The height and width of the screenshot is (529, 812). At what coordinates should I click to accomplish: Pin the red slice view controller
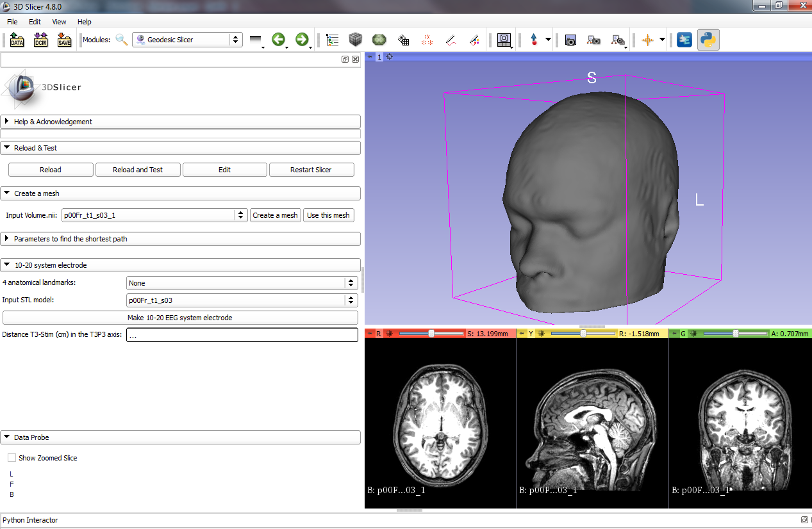(369, 334)
